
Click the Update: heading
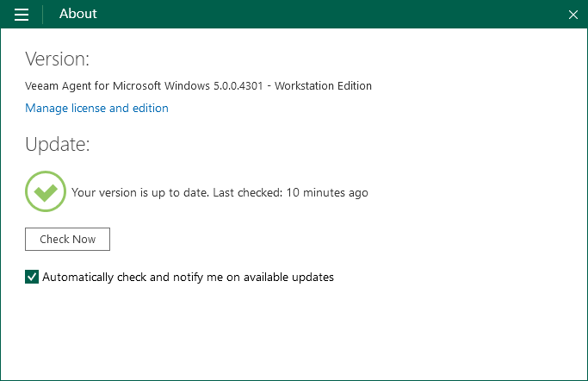(x=58, y=144)
